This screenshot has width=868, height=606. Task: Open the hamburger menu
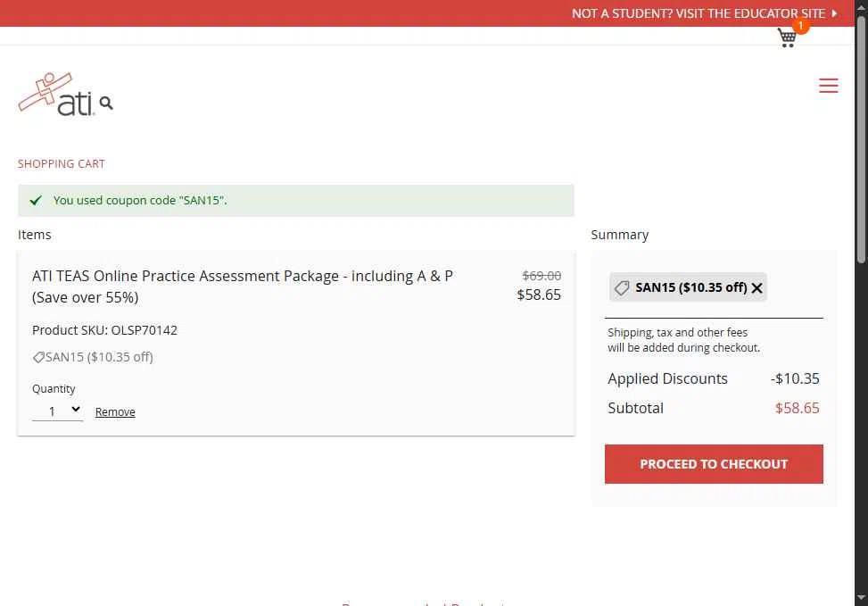pos(828,86)
